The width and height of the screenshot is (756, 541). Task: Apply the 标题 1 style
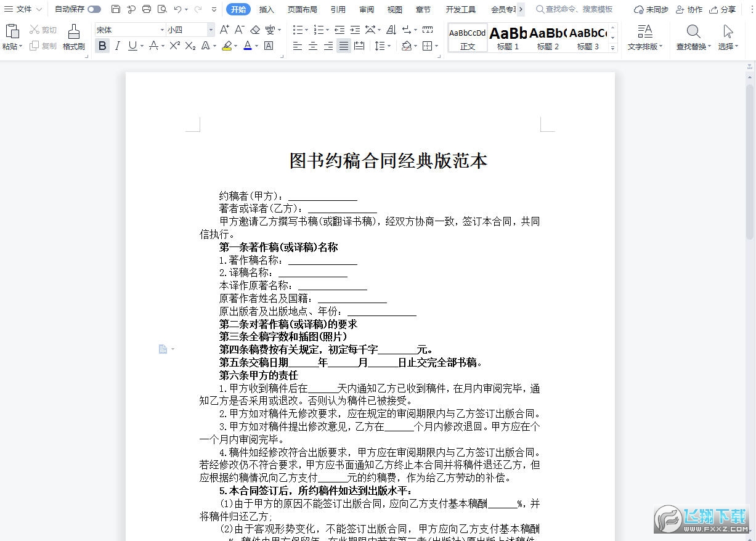click(x=508, y=38)
